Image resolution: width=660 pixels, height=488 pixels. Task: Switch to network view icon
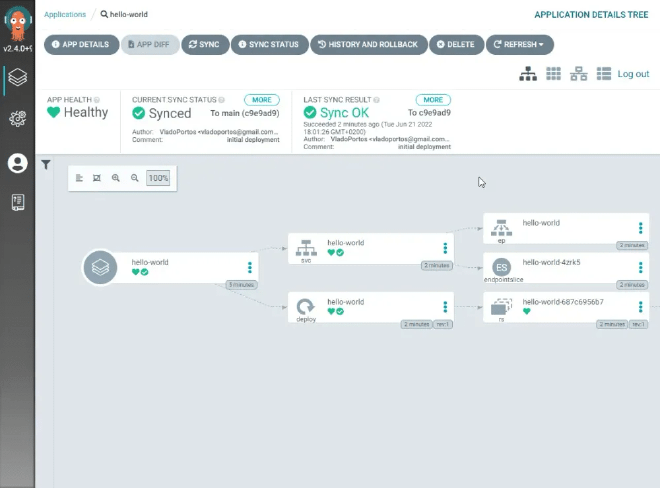pyautogui.click(x=578, y=74)
